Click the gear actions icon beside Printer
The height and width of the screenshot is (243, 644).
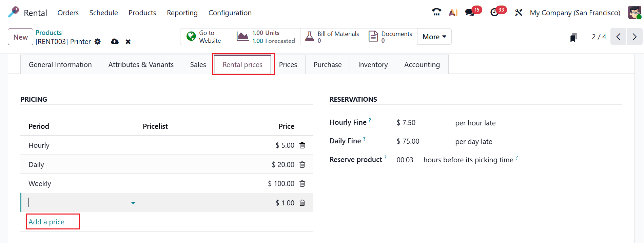pos(98,42)
